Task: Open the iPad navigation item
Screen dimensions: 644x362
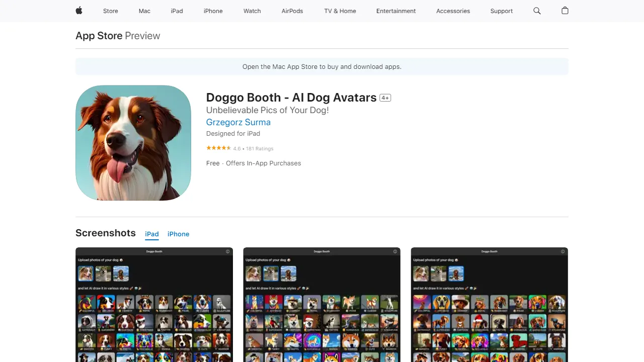Action: click(x=177, y=11)
